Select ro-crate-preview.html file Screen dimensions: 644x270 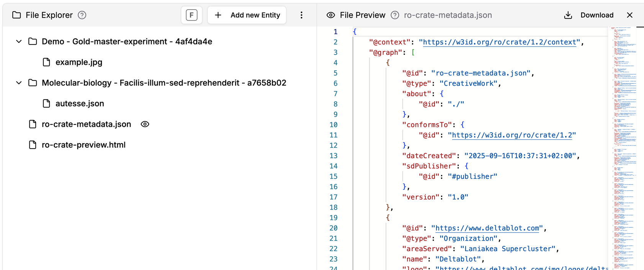pyautogui.click(x=83, y=145)
